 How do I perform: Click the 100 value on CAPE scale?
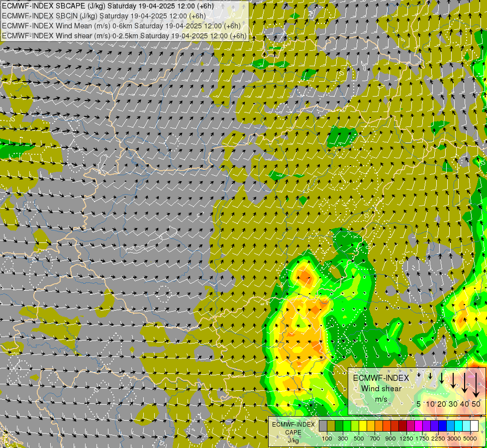point(327,439)
